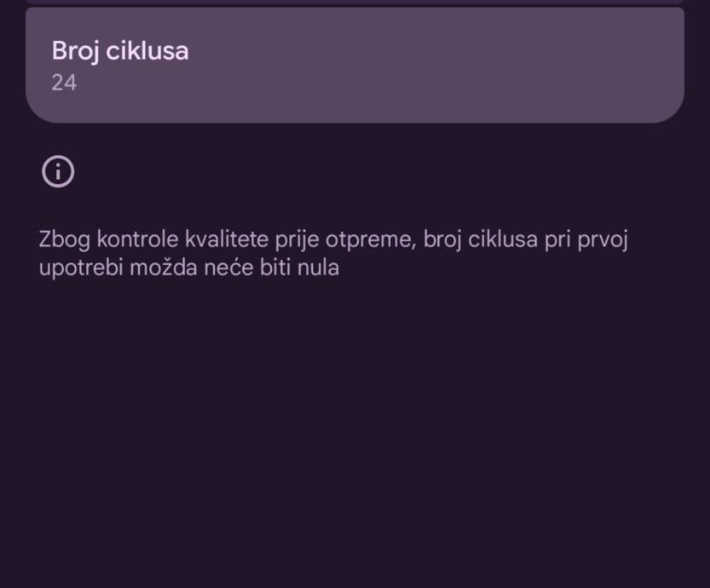Tap the line 'upotrebi možda neće biti nula'

(189, 268)
